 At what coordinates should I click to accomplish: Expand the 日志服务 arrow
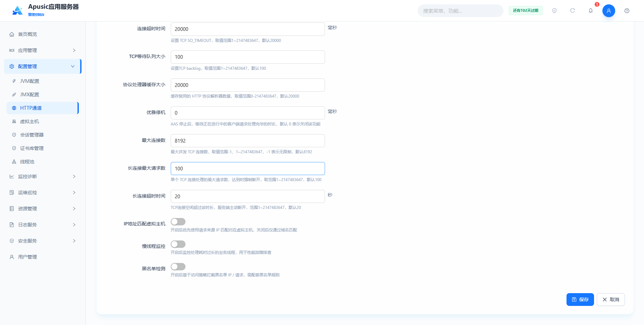click(x=74, y=225)
